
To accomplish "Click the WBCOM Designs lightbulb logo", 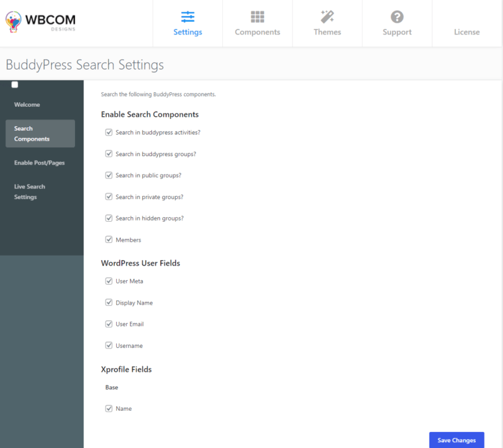I will coord(13,21).
